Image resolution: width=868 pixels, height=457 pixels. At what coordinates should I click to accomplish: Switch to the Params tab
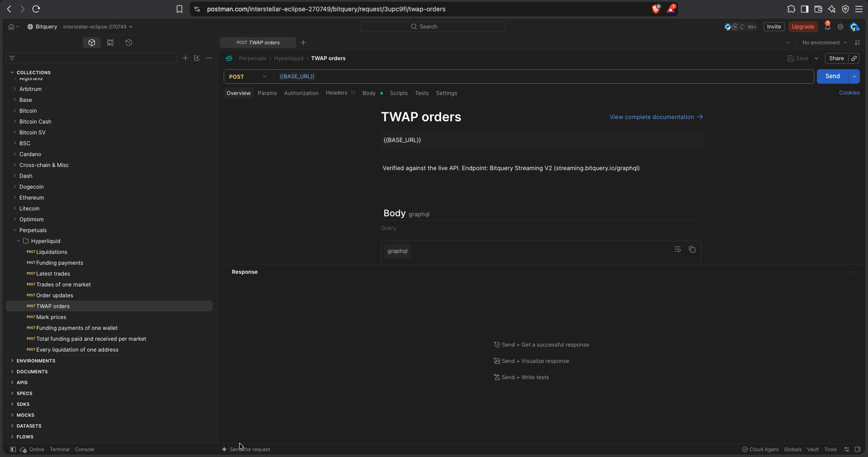(x=267, y=93)
